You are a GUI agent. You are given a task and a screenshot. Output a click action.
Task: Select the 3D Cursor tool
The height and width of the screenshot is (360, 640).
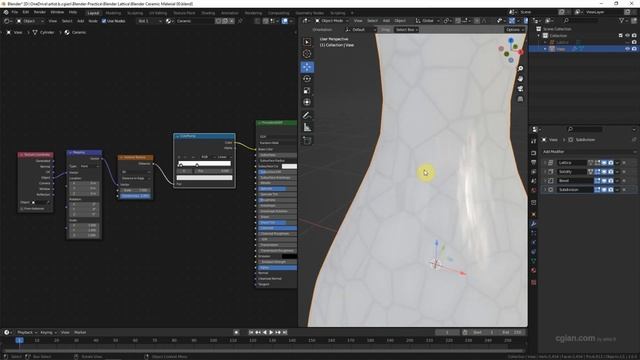[307, 54]
